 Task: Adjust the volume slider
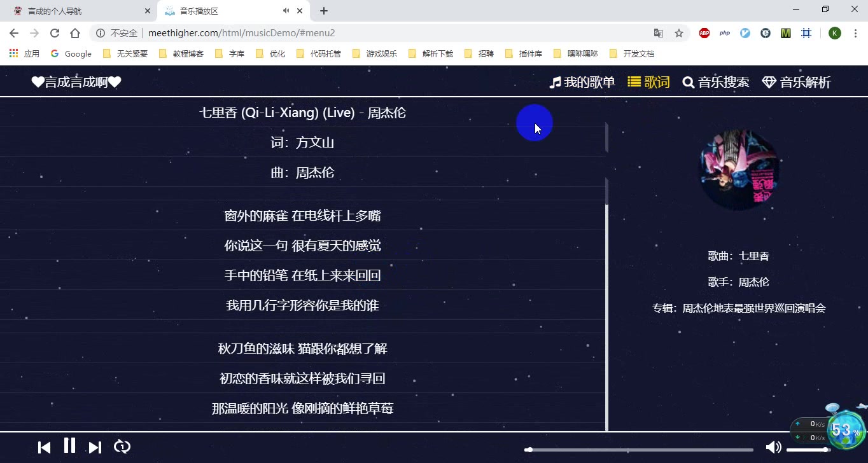pyautogui.click(x=808, y=450)
